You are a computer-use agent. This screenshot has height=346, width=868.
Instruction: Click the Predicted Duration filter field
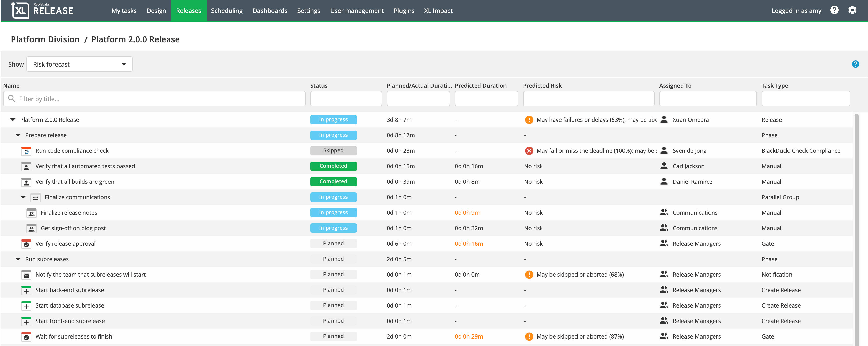tap(486, 99)
